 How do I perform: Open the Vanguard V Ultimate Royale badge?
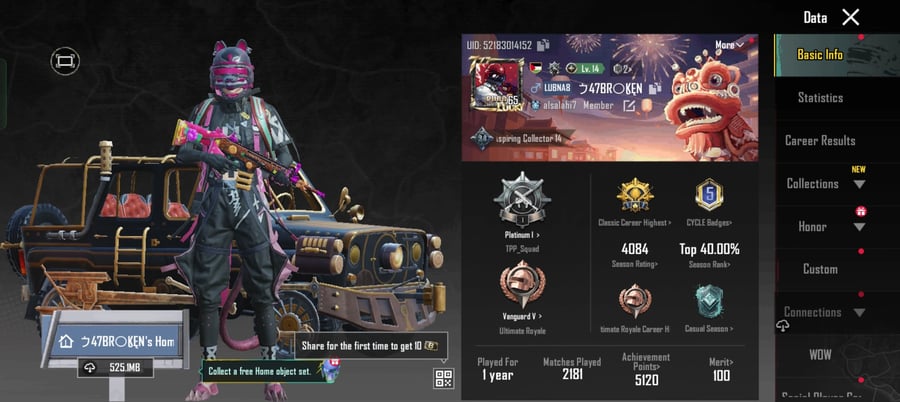pos(522,285)
